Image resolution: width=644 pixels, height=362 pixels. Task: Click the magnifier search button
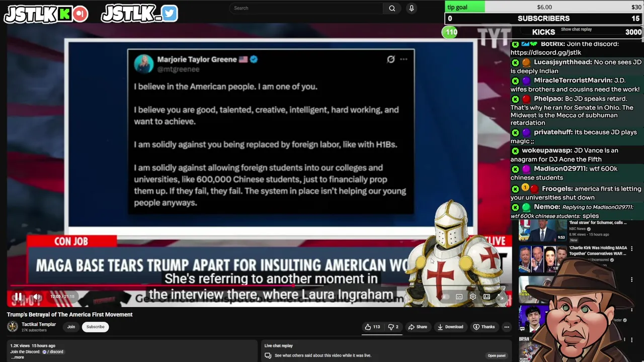click(x=392, y=8)
